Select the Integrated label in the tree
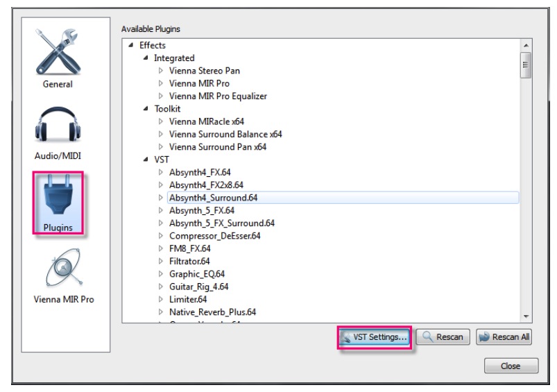This screenshot has height=392, width=557. pyautogui.click(x=174, y=58)
